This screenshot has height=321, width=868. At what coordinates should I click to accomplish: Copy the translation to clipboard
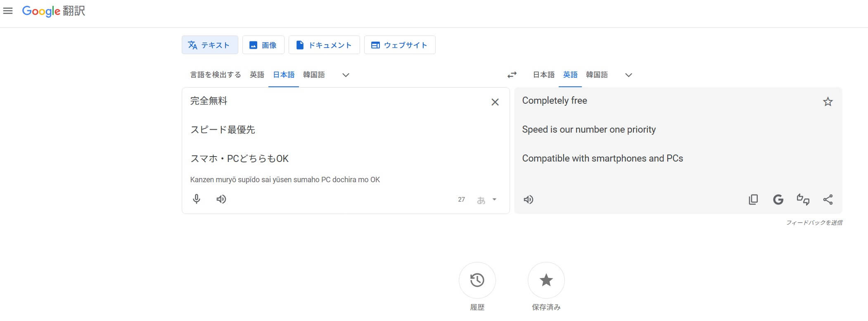tap(753, 200)
